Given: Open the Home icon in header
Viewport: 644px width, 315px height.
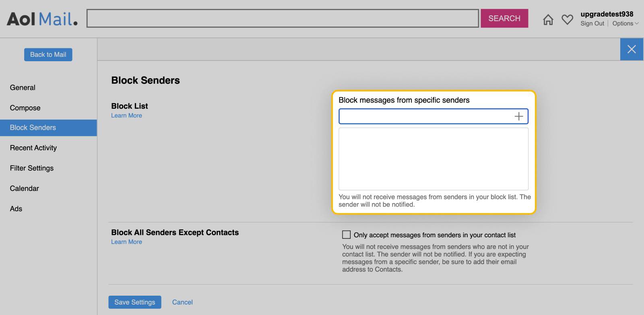Looking at the screenshot, I should click(x=548, y=19).
